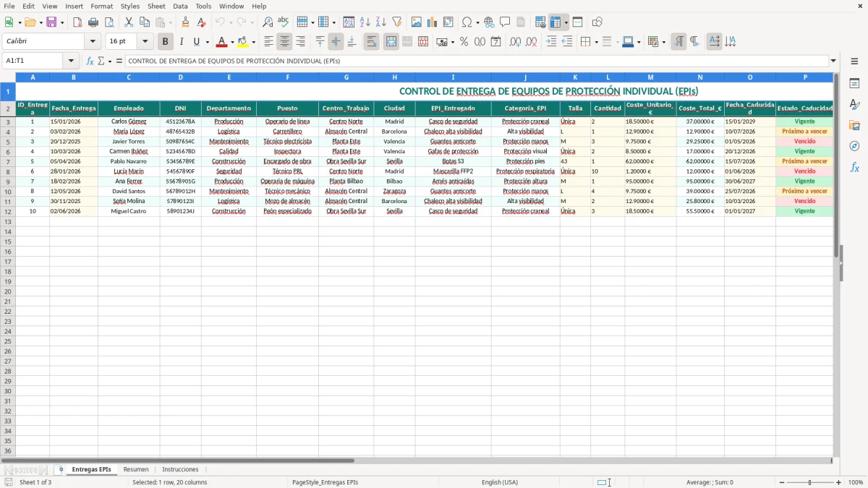868x488 pixels.
Task: Expand the formula bar with its arrow
Action: pyautogui.click(x=833, y=61)
